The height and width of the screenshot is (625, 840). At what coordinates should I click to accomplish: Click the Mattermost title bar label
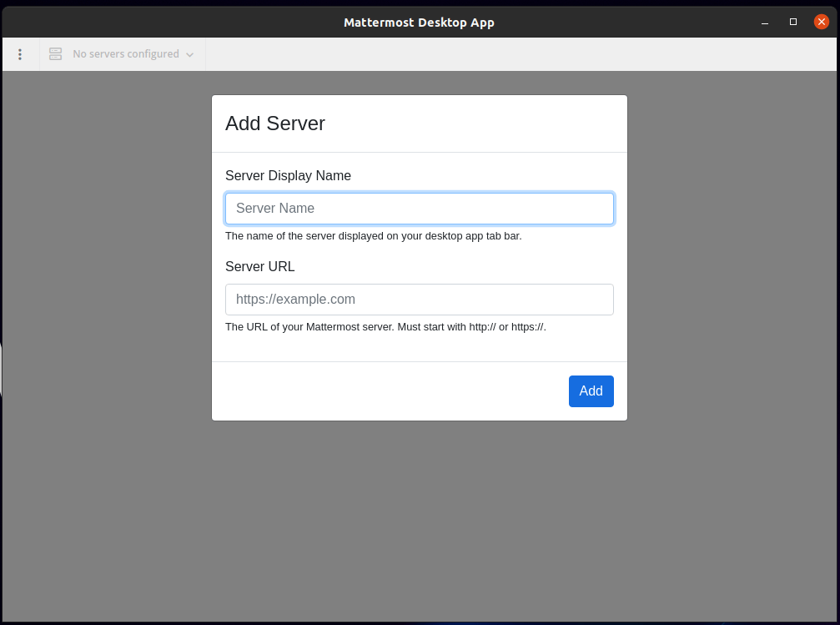pyautogui.click(x=420, y=22)
